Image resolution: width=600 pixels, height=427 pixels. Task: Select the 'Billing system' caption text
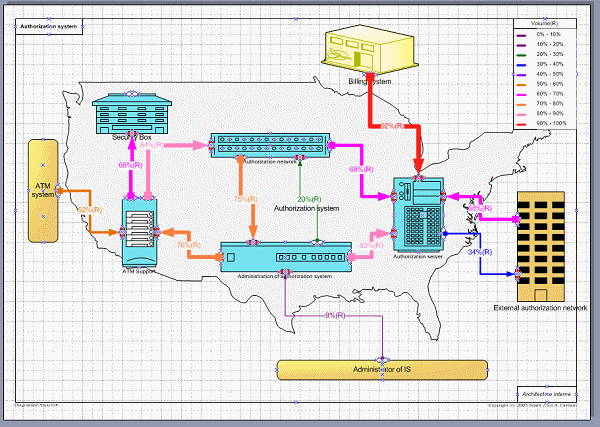pyautogui.click(x=370, y=81)
